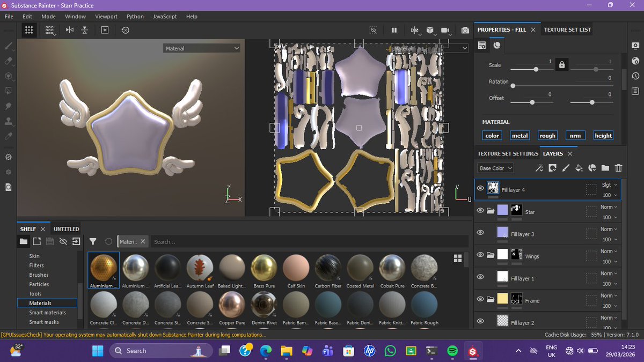644x362 pixels.
Task: Open Fill layer 4 opacity dropdown
Action: tap(609, 195)
